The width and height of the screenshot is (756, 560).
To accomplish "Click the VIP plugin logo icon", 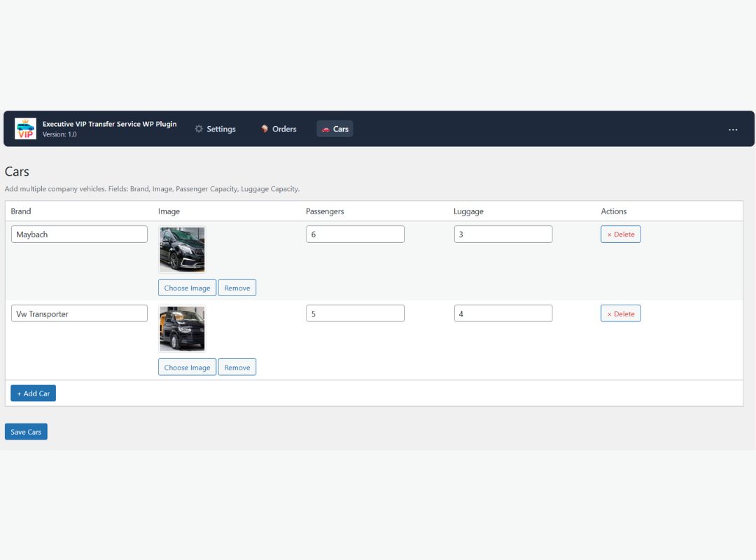I will pyautogui.click(x=25, y=128).
